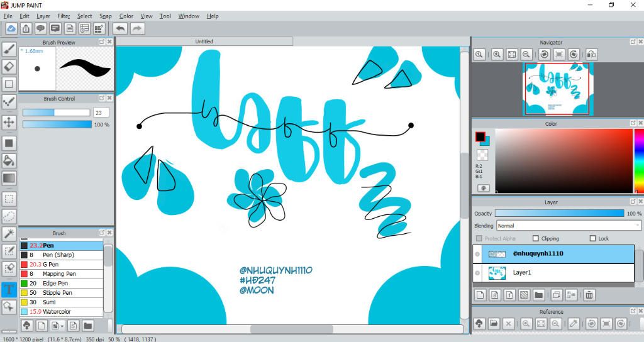The height and width of the screenshot is (342, 644).
Task: Open the Layer menu
Action: (43, 16)
